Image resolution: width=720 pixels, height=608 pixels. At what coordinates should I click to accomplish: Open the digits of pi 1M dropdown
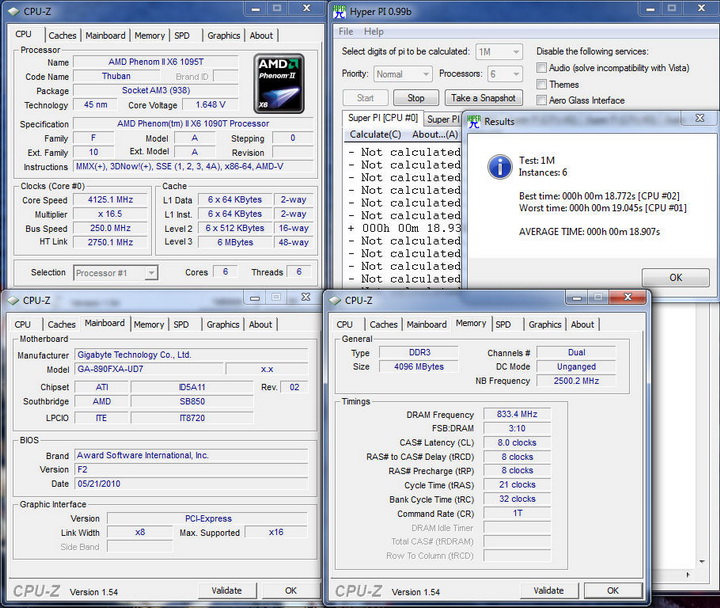pos(500,51)
